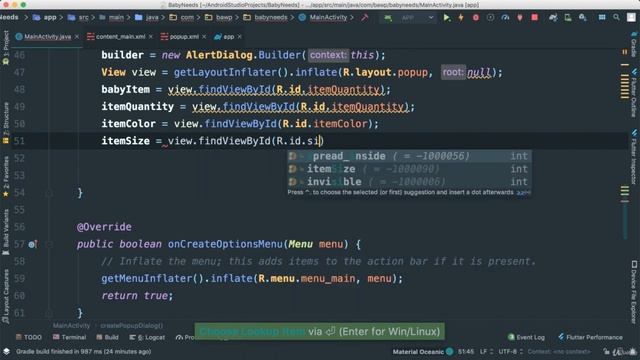This screenshot has width=640, height=360.
Task: Close the MainActivity.java tab
Action: pos(77,37)
